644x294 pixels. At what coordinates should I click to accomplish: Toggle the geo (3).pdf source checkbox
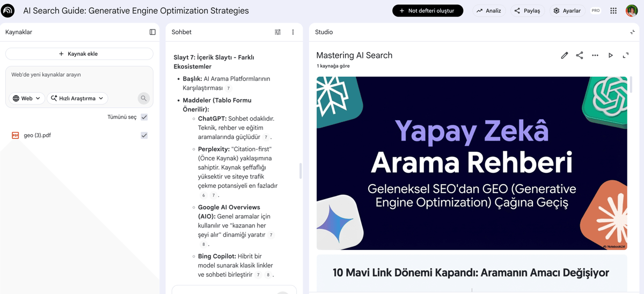pyautogui.click(x=144, y=135)
